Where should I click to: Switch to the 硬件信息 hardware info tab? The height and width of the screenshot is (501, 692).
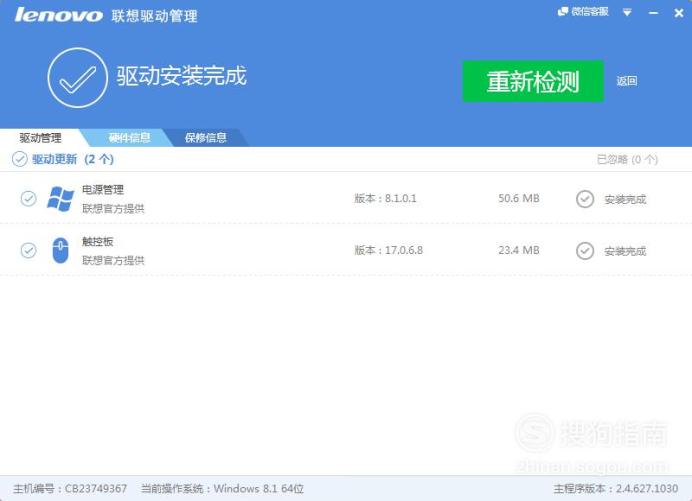(x=129, y=138)
